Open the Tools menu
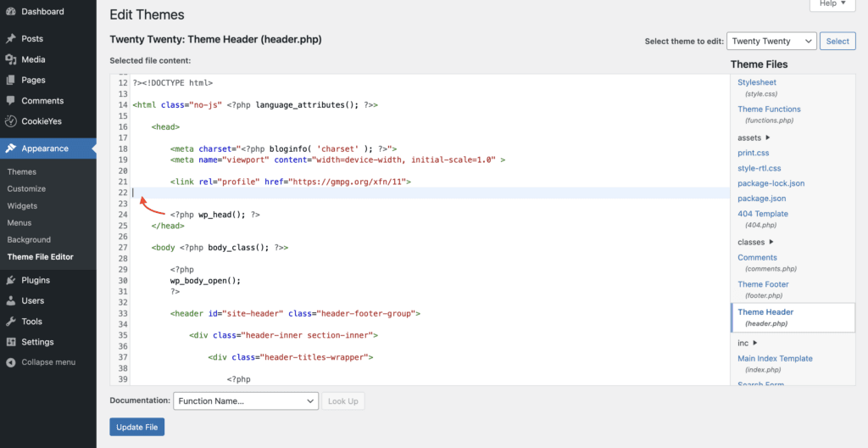Viewport: 868px width, 448px height. tap(31, 321)
